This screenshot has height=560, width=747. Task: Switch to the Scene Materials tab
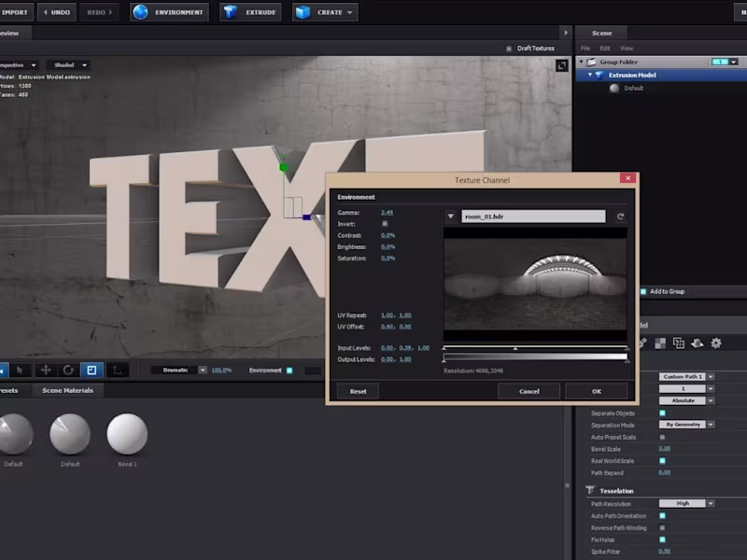click(66, 392)
